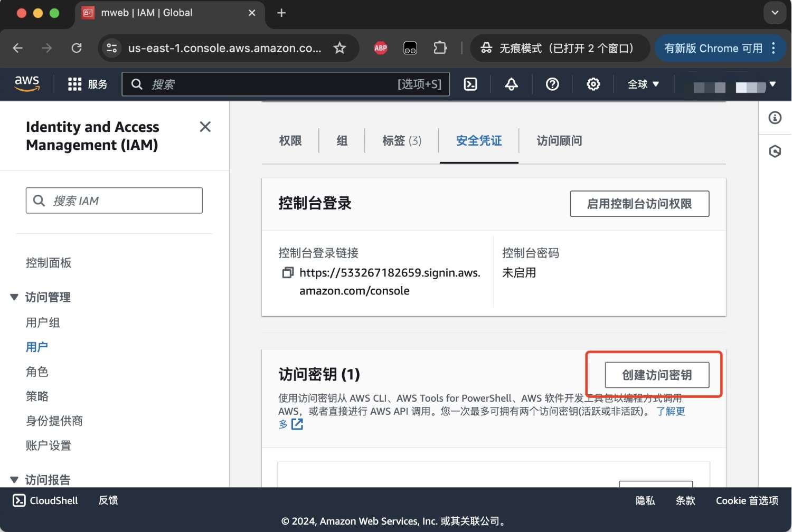Screen dimensions: 792x532
Task: Click the goggles extension icon
Action: click(410, 48)
